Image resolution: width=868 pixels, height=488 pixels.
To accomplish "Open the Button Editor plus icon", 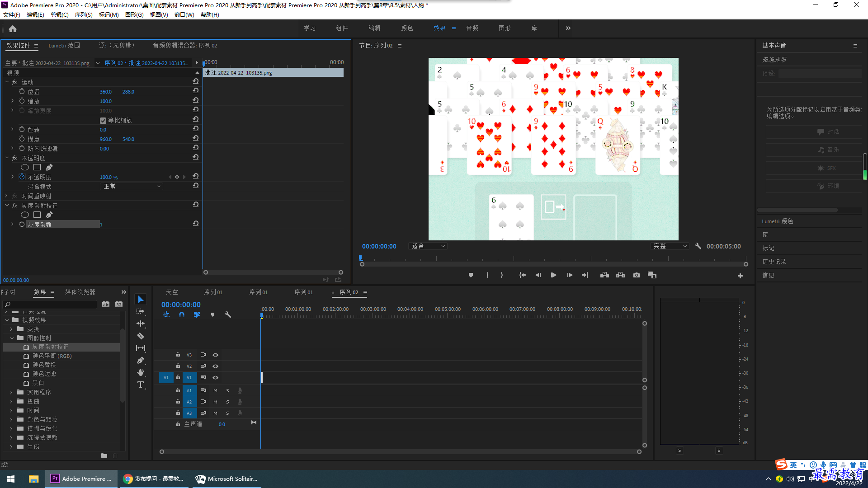I will click(x=740, y=276).
